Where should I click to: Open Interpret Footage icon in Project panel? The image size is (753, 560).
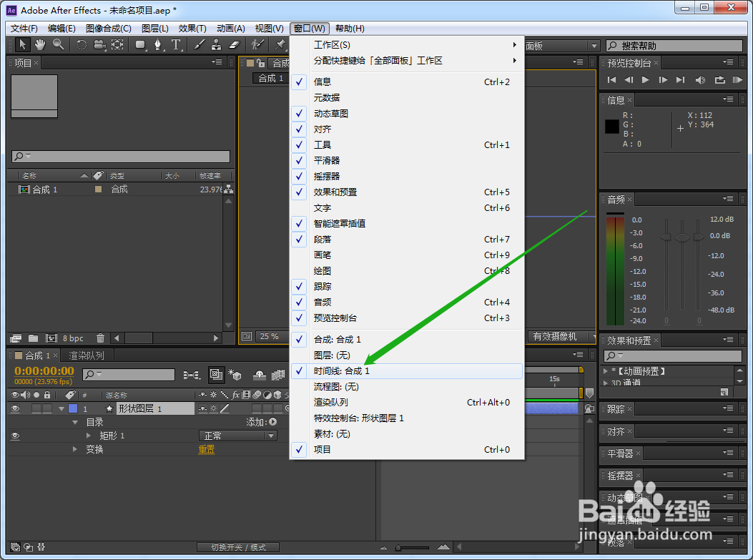click(16, 338)
